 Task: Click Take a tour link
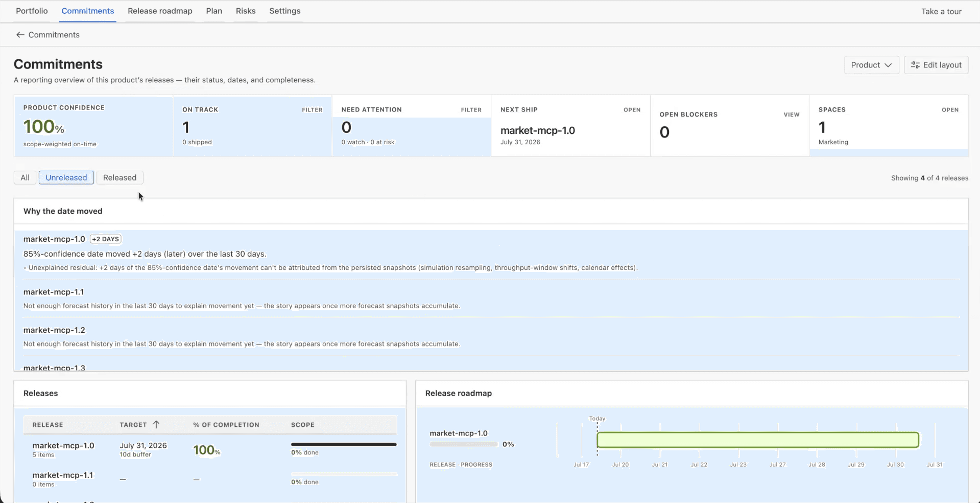point(941,11)
